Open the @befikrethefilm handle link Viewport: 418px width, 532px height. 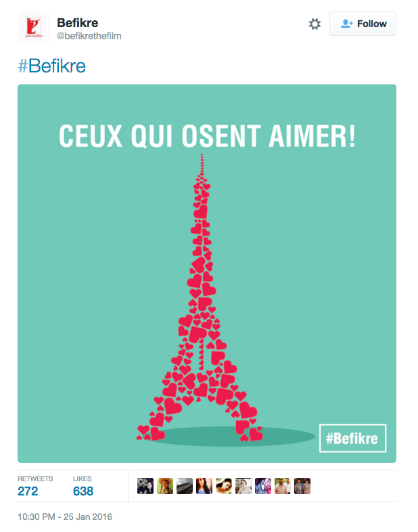pos(89,36)
